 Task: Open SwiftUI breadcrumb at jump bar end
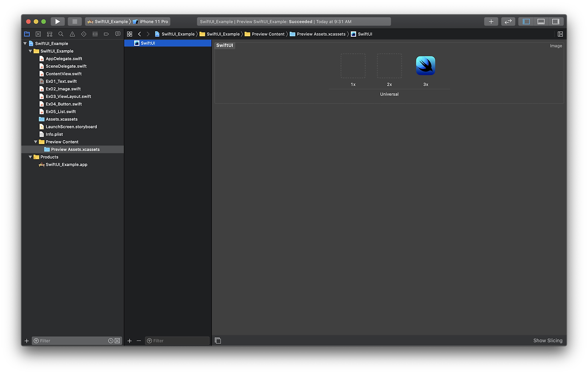(362, 34)
